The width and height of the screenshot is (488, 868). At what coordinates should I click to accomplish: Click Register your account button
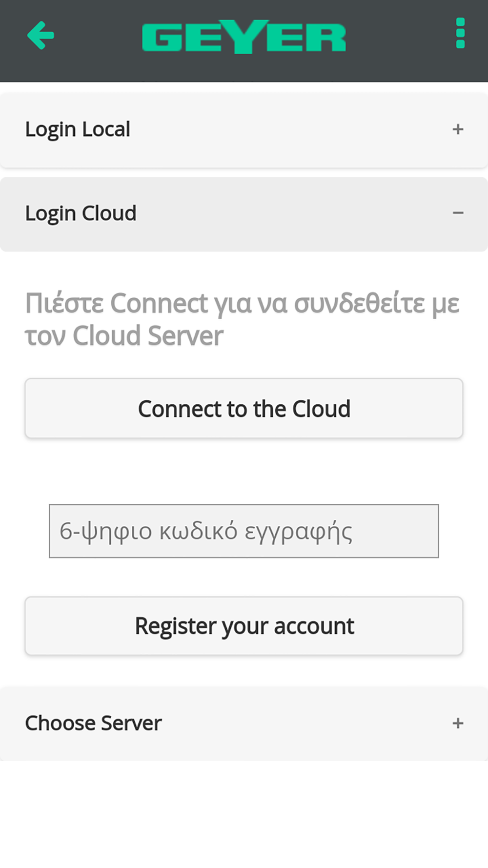tap(244, 626)
